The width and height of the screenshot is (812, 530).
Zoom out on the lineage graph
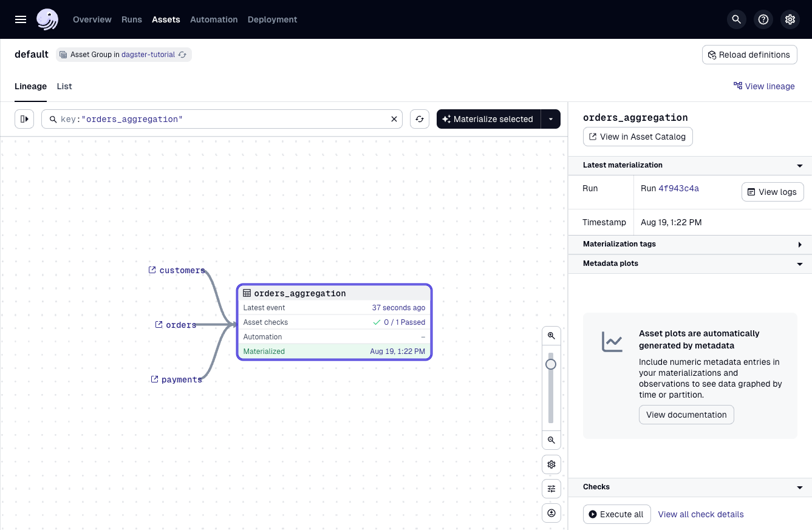tap(551, 440)
